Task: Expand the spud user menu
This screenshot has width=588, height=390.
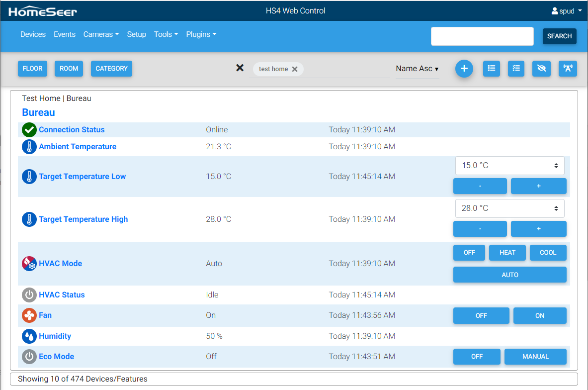Action: pyautogui.click(x=567, y=11)
